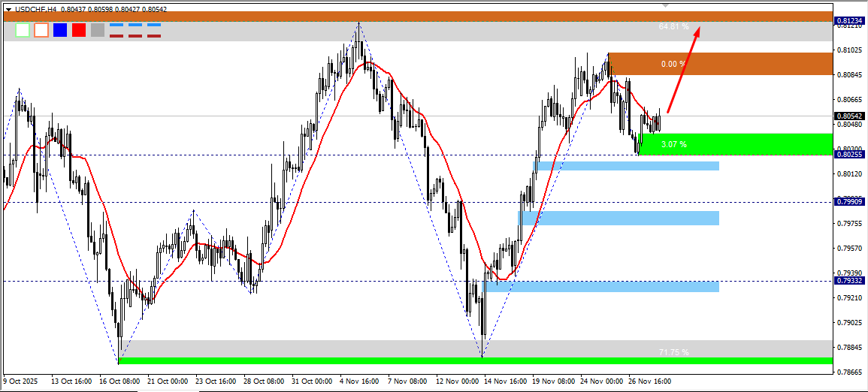Click the 0.80665 price scale value
This screenshot has width=868, height=392.
coord(851,100)
